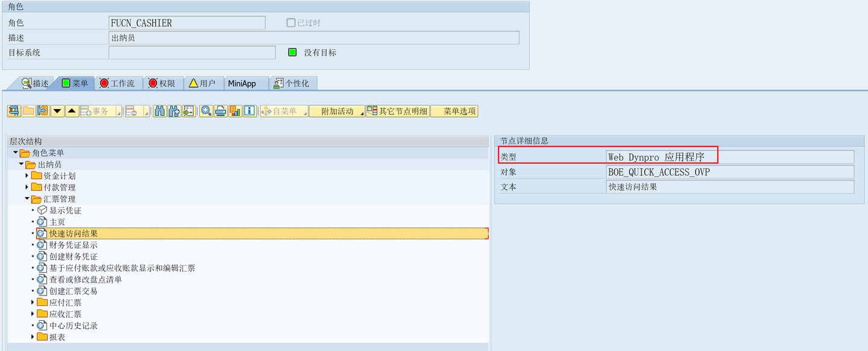
Task: Click the information icon on the toolbar
Action: (x=248, y=111)
